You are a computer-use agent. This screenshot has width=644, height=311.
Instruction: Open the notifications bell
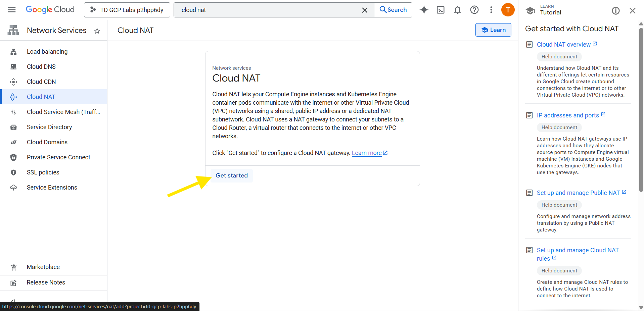pyautogui.click(x=457, y=10)
